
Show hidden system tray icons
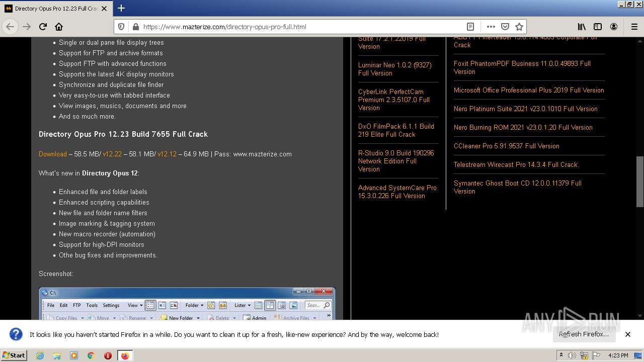[561, 355]
